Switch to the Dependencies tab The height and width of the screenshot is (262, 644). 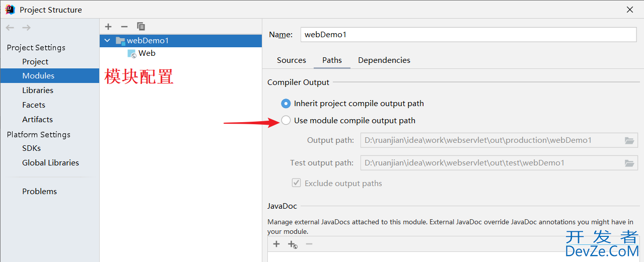click(x=384, y=60)
